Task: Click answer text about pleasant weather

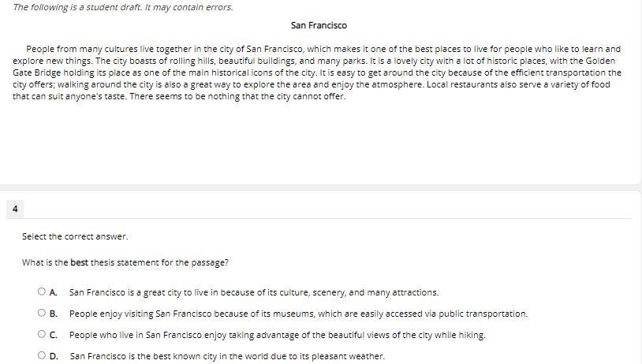Action: 227,356
